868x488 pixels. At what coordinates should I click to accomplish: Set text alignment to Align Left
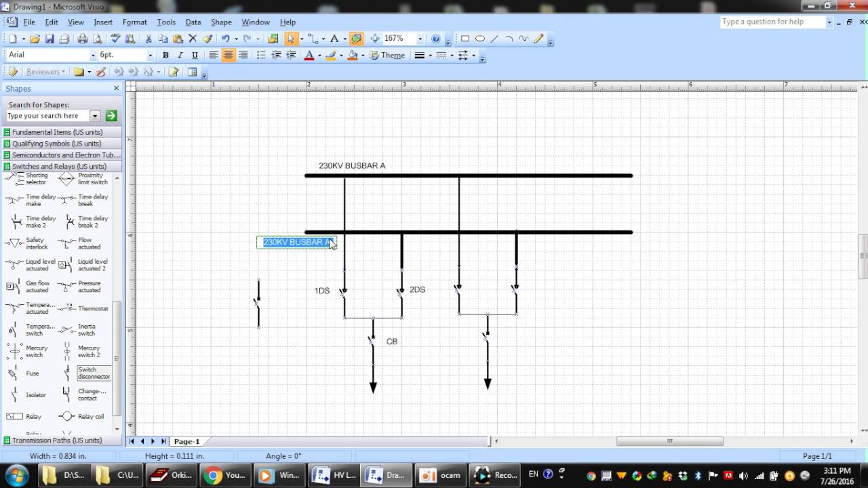pyautogui.click(x=214, y=56)
